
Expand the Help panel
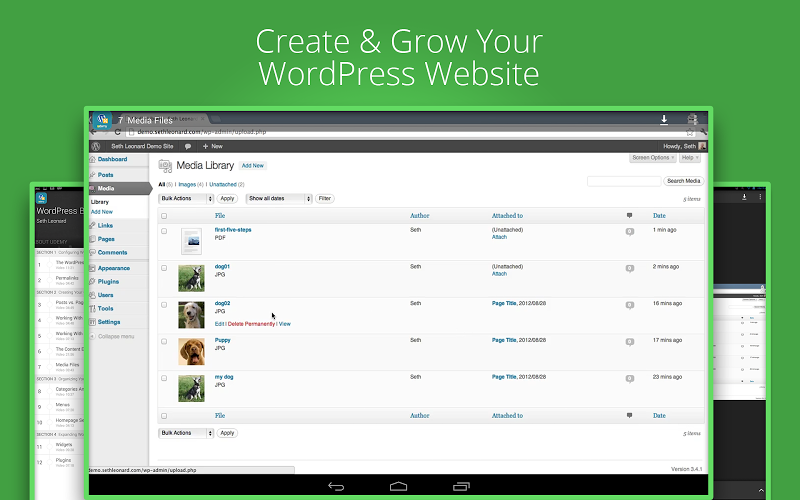[690, 158]
